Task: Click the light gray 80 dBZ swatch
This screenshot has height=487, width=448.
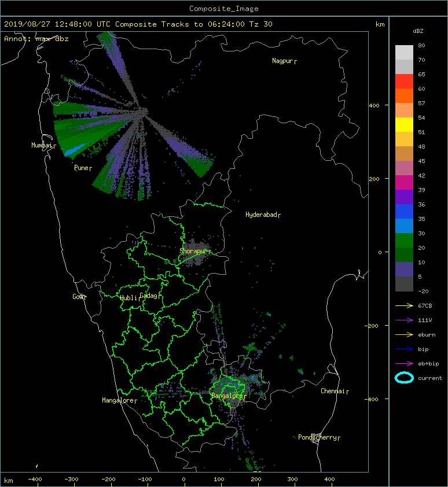Action: (404, 53)
